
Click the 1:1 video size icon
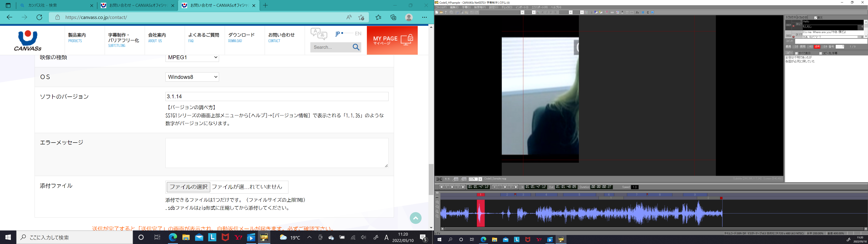(447, 179)
